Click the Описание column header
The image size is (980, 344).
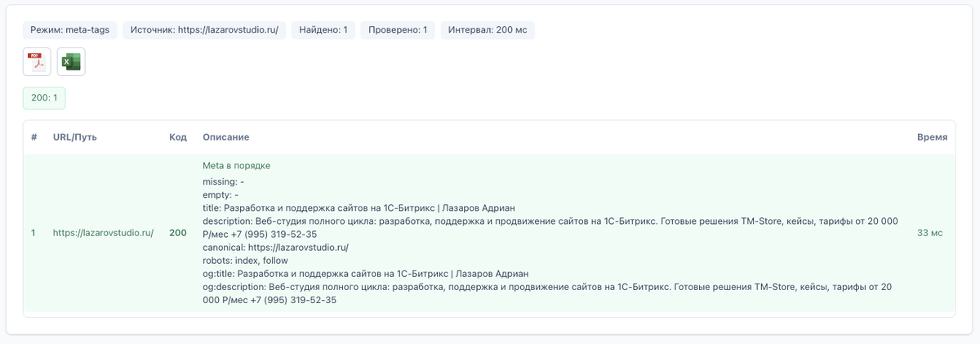(226, 137)
